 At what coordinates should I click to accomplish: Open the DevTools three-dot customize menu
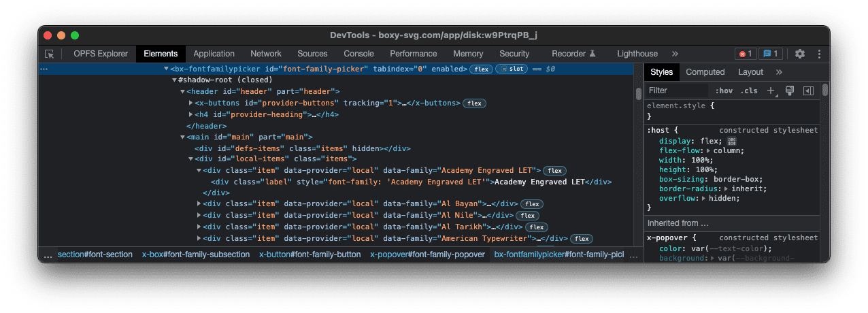(x=819, y=54)
